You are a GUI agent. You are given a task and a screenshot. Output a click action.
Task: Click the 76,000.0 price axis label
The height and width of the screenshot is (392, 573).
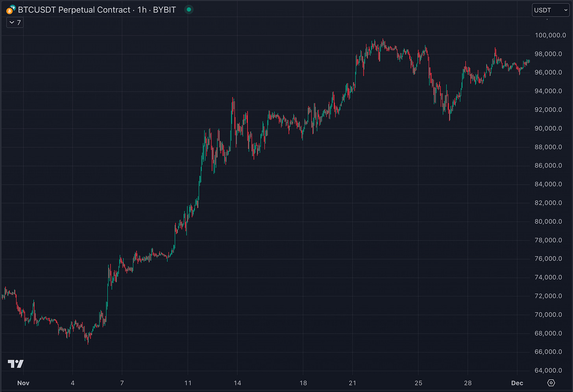click(548, 259)
